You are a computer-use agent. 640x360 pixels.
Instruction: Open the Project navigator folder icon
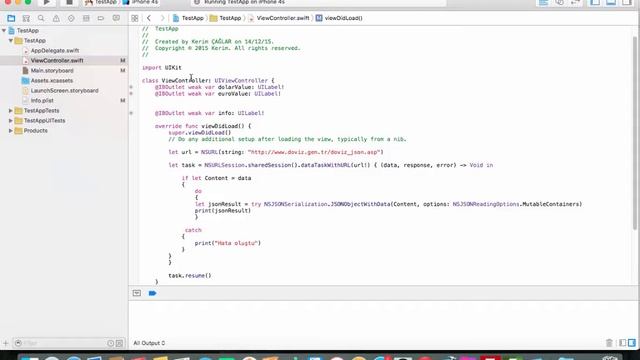pos(11,18)
